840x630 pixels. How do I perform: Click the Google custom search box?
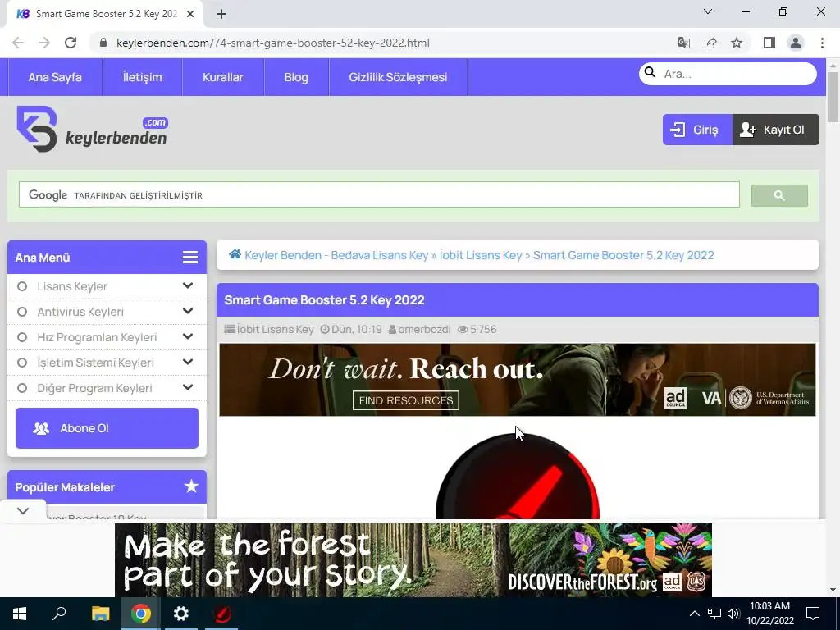coord(379,195)
